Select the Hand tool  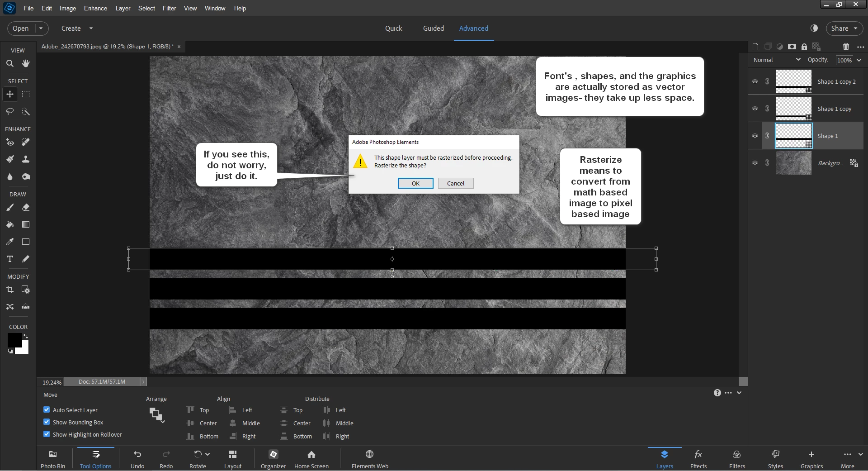click(x=26, y=63)
